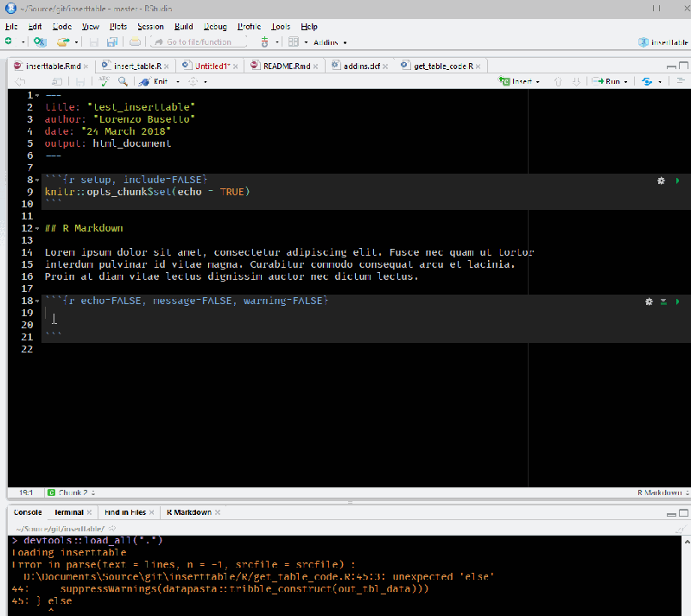
Task: Open the Find/Replace magnifier icon
Action: [x=124, y=81]
